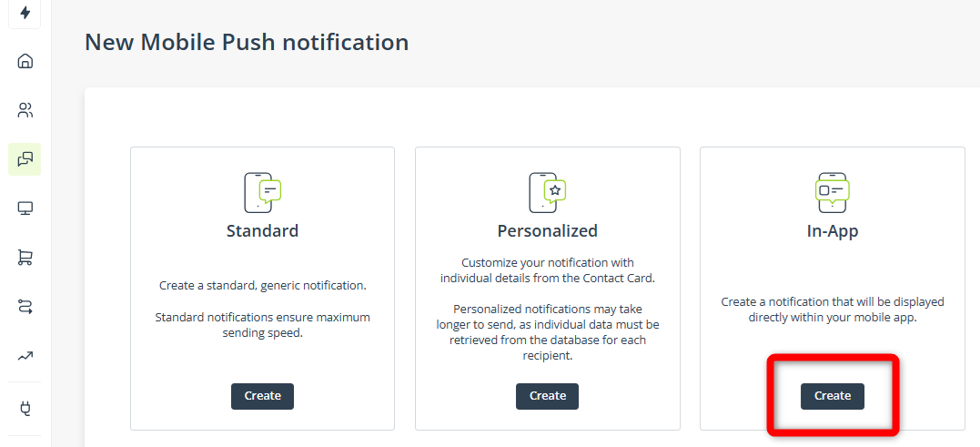Open the shopping cart sidebar icon

25,258
